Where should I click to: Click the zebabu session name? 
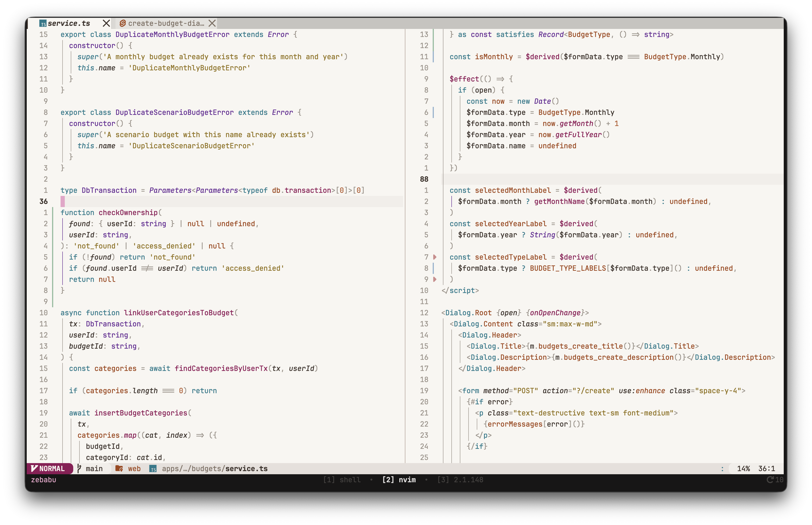point(44,480)
